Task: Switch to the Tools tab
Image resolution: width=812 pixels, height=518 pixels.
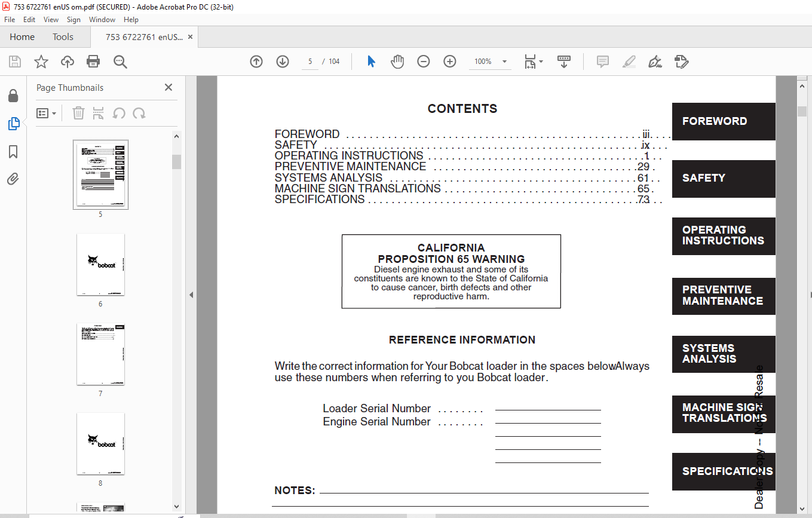Action: 63,37
